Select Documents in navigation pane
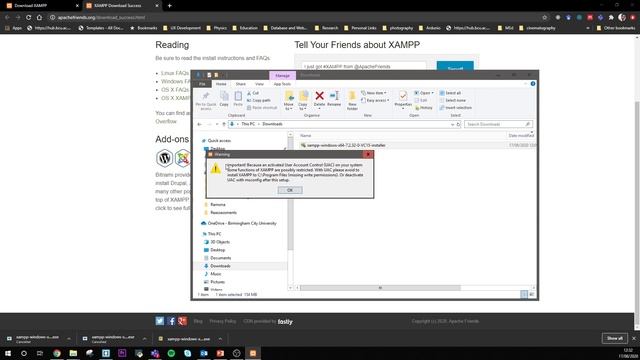Viewport: 640px width, 360px height. coord(220,258)
